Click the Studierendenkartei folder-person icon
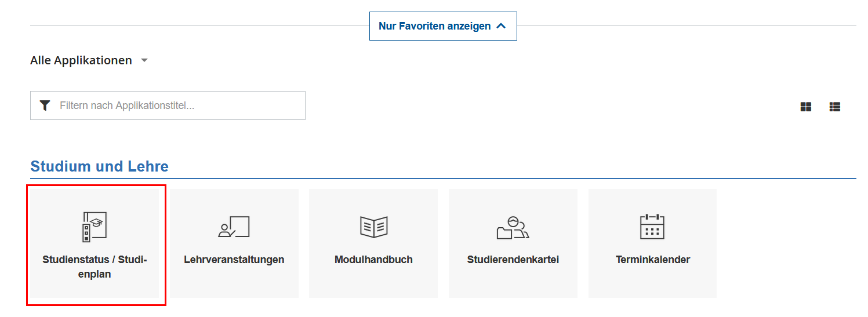 513,227
